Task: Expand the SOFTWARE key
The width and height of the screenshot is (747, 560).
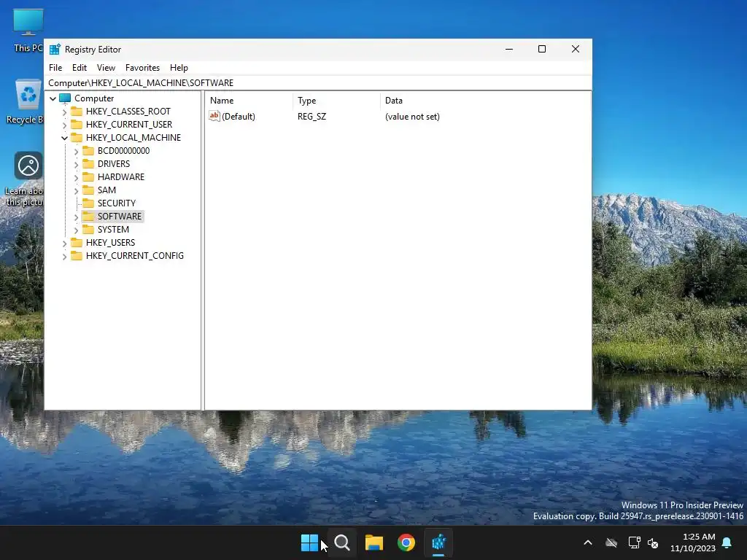Action: coord(76,217)
